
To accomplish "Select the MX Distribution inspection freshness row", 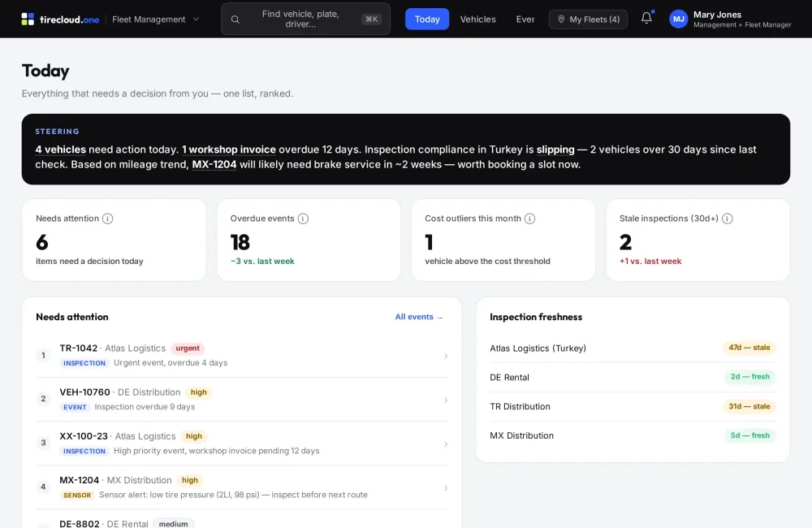I will tap(633, 435).
